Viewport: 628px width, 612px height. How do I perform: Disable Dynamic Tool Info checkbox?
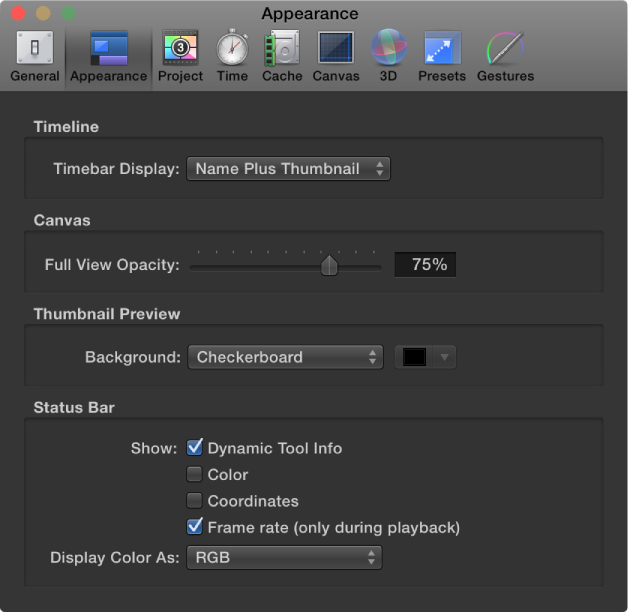click(195, 448)
